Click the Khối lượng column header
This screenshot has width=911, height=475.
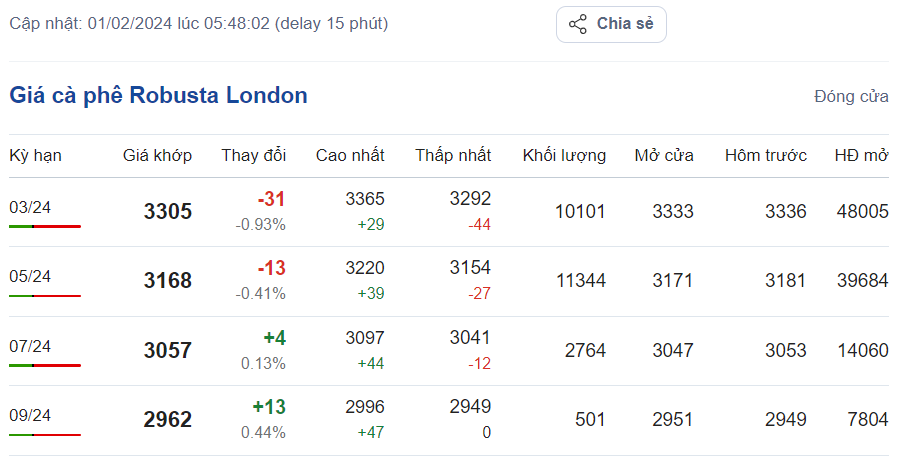click(x=564, y=155)
